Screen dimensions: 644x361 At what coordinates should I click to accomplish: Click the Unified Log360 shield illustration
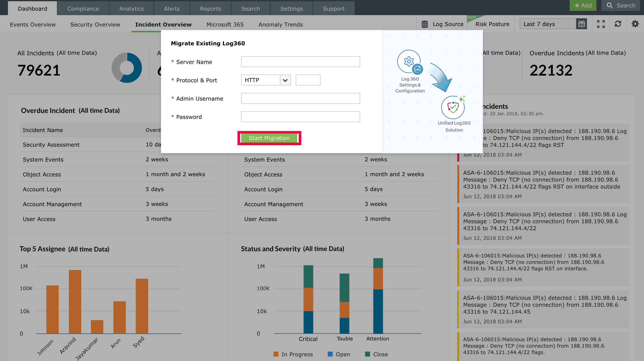453,107
